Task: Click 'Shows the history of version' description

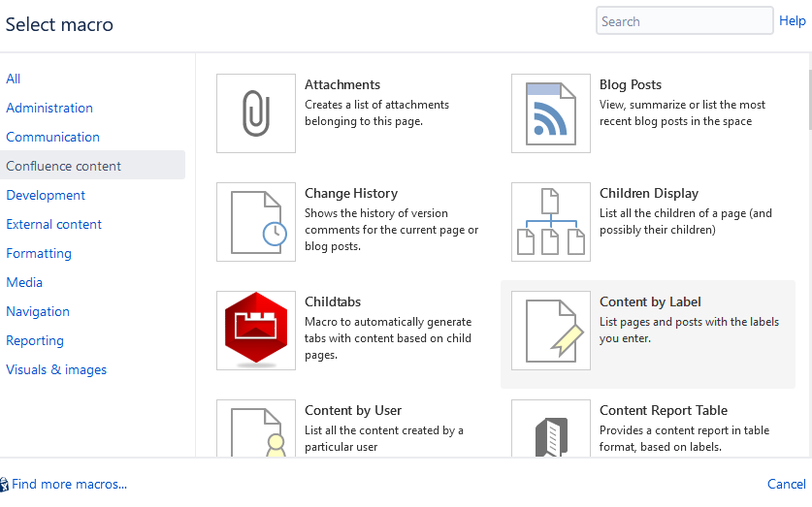Action: click(x=392, y=230)
